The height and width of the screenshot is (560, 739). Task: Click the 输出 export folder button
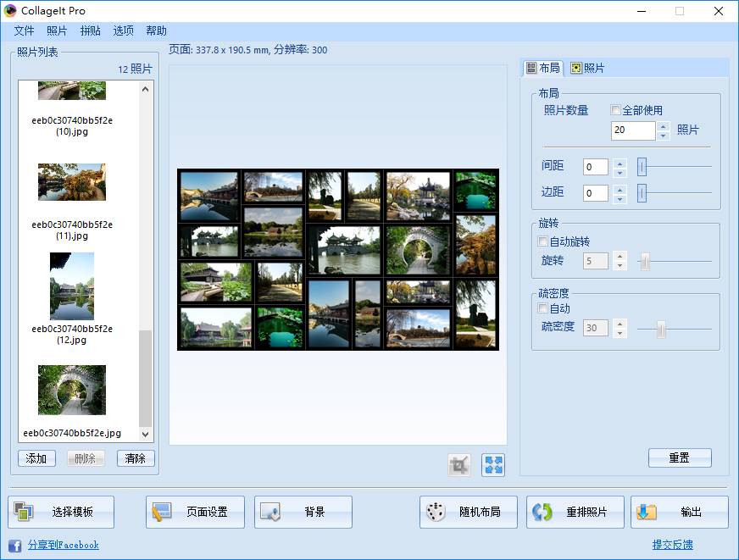[x=679, y=512]
